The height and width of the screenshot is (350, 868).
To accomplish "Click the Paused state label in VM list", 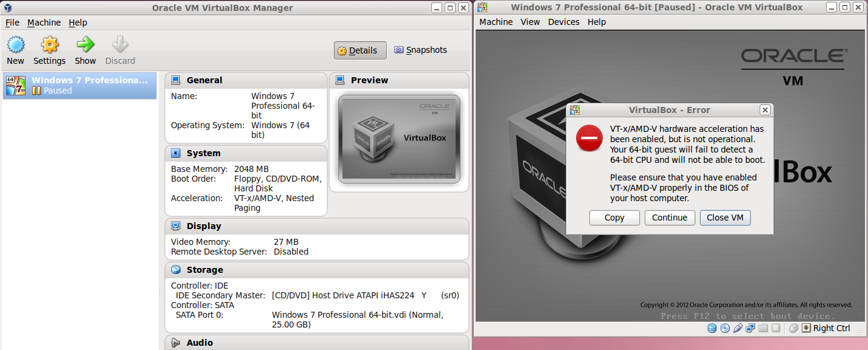I will (x=58, y=91).
